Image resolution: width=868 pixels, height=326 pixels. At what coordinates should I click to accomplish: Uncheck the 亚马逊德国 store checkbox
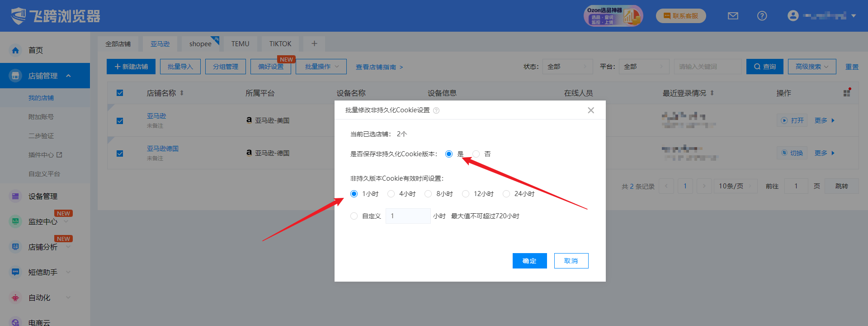tap(120, 153)
